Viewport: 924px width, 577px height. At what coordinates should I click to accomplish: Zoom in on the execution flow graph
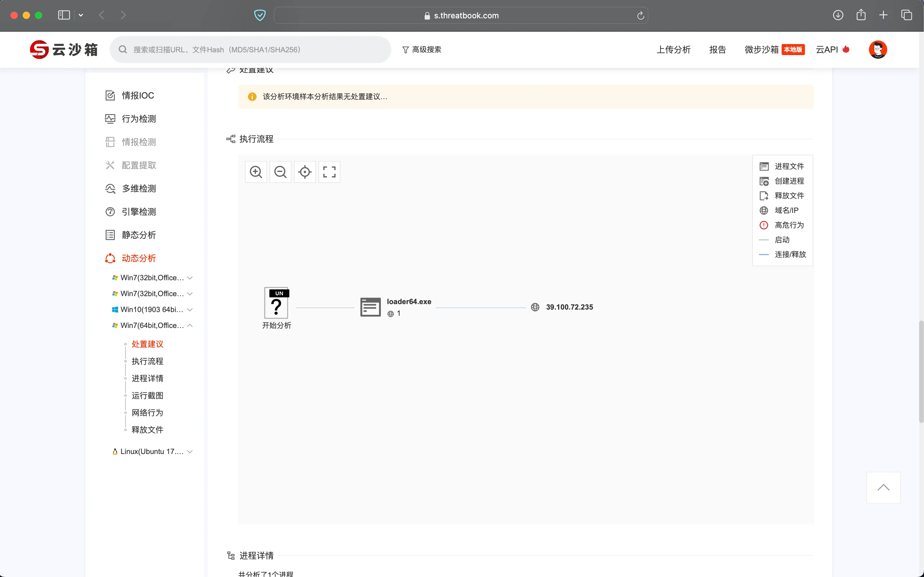point(256,172)
